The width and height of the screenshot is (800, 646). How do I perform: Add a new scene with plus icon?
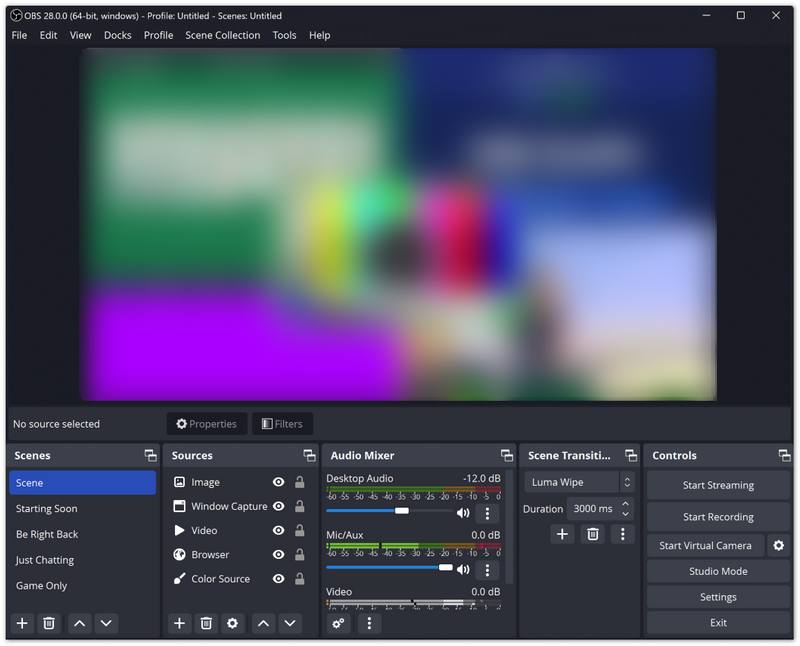(22, 623)
